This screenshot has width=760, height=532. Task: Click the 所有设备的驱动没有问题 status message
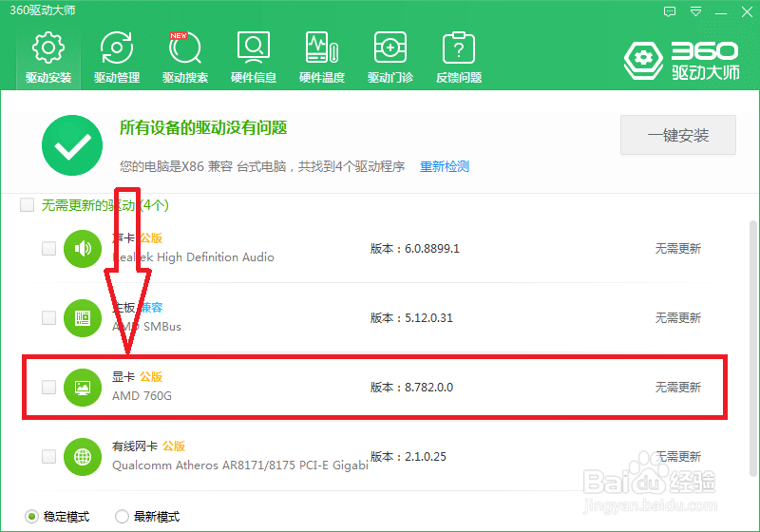203,128
